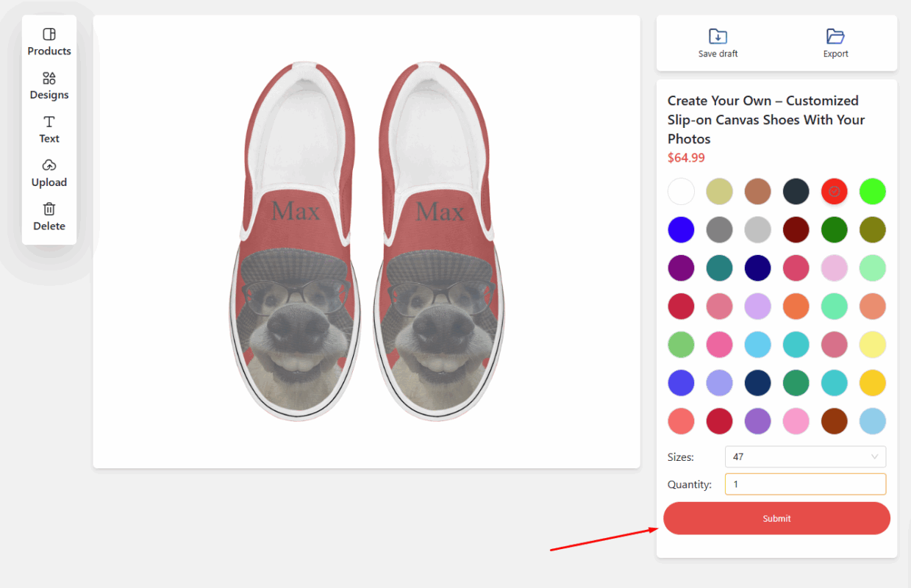Submit the customized shoe order
The image size is (911, 588).
[x=776, y=518]
